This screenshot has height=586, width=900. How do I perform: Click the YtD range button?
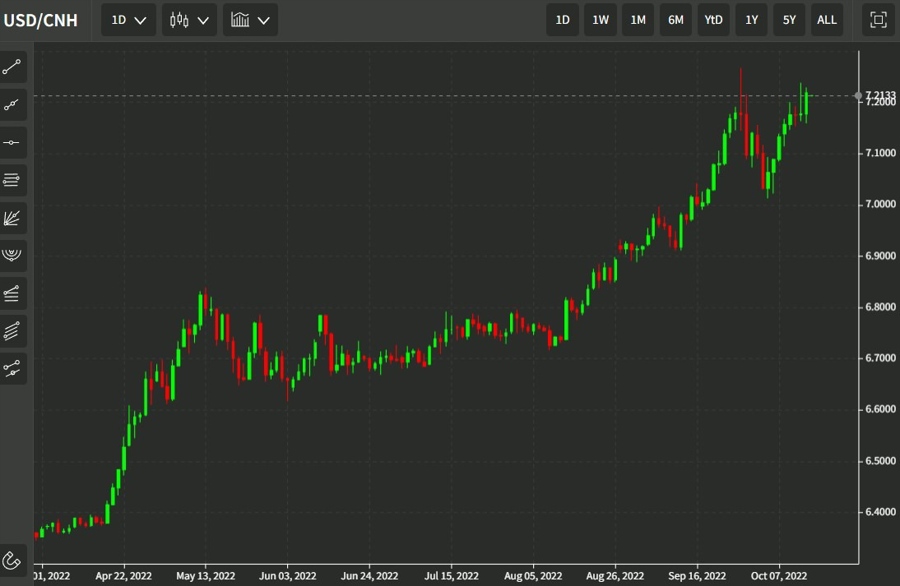click(x=712, y=19)
